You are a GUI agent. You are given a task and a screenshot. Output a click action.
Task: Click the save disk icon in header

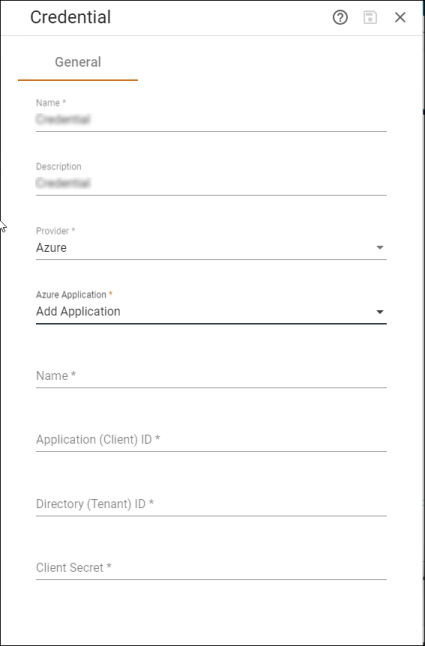(370, 17)
